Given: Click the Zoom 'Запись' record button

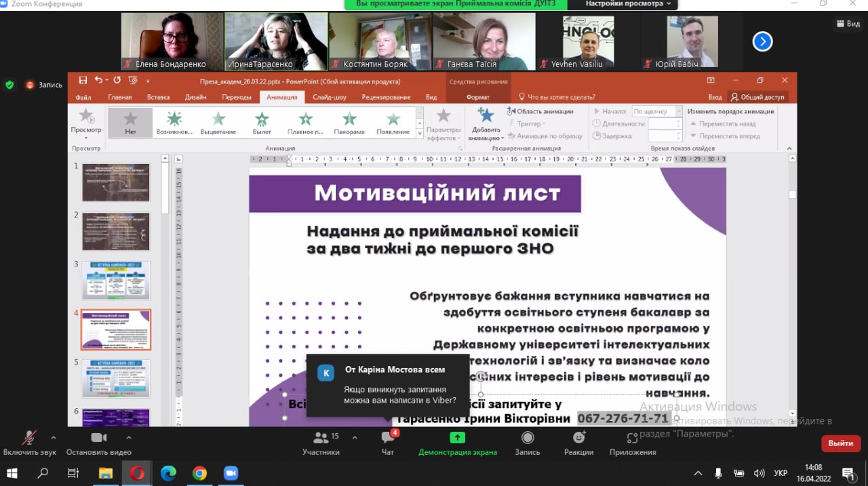Looking at the screenshot, I should [528, 443].
